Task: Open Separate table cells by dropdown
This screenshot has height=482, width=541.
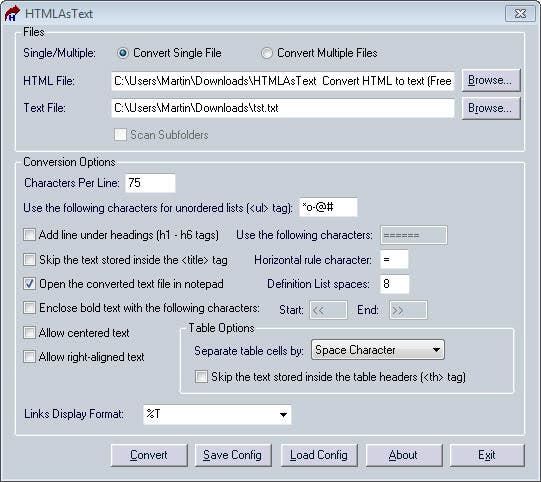Action: click(x=377, y=350)
